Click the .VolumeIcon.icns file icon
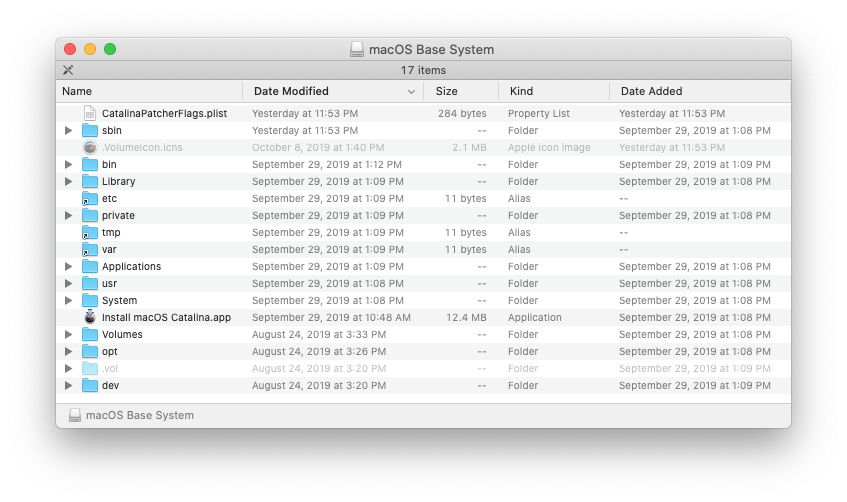The image size is (847, 502). point(90,148)
